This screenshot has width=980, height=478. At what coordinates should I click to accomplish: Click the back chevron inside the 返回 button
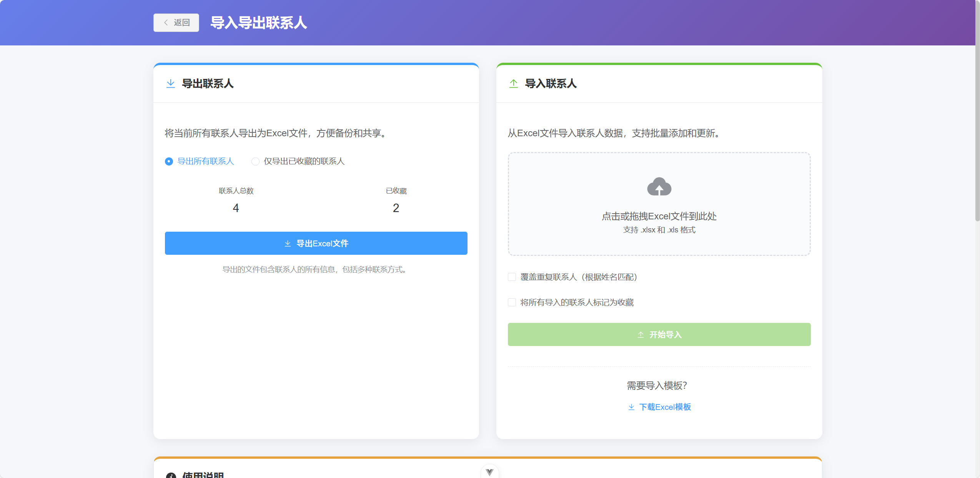point(166,22)
